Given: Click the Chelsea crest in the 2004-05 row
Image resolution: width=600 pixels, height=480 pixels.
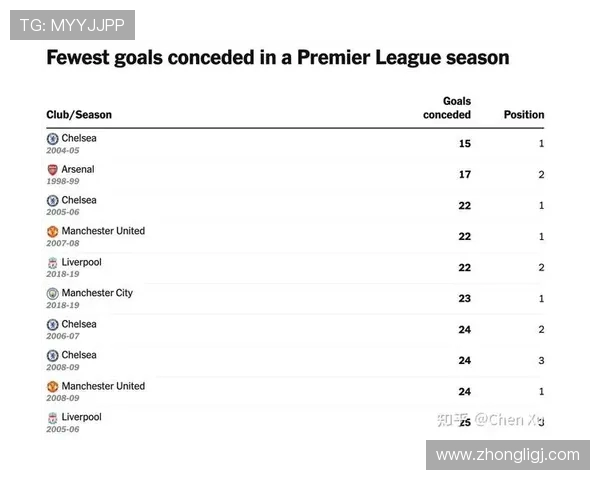Looking at the screenshot, I should pos(52,139).
